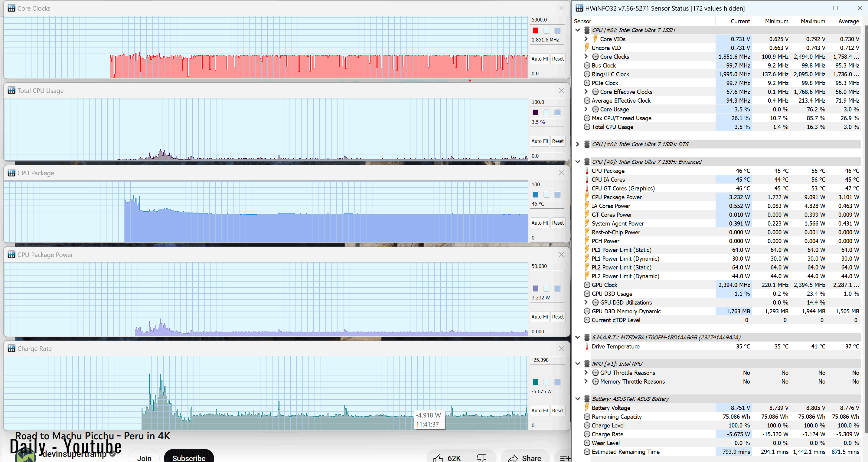Viewport: 868px width, 462px height.
Task: Expand the GPU D3D Utilizations row
Action: [x=586, y=302]
